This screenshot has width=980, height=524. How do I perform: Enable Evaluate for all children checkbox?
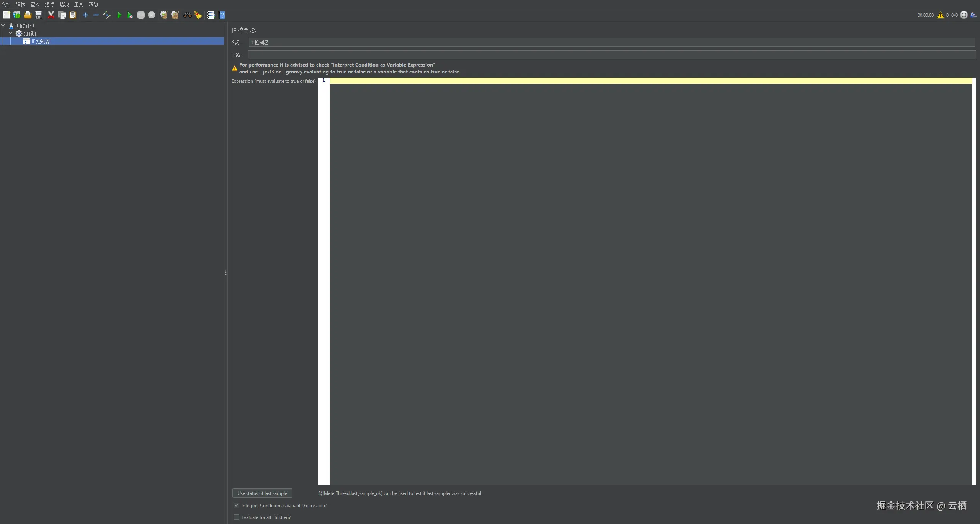click(x=237, y=517)
